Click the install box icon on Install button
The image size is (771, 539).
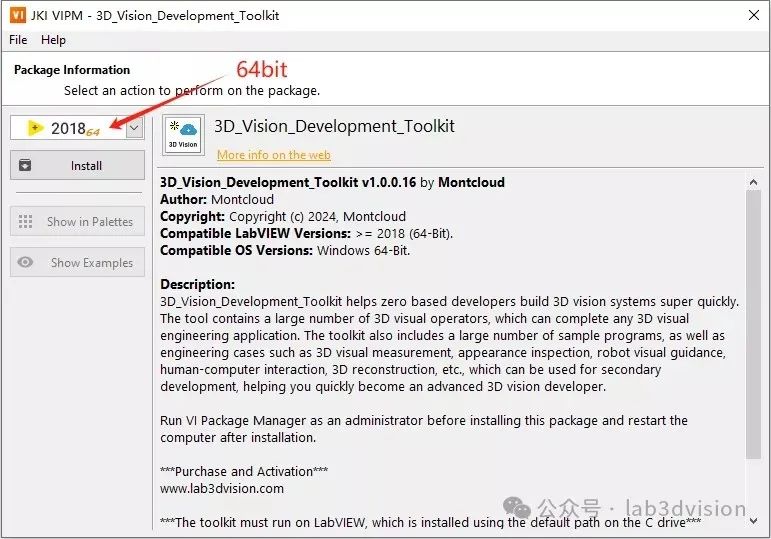25,165
